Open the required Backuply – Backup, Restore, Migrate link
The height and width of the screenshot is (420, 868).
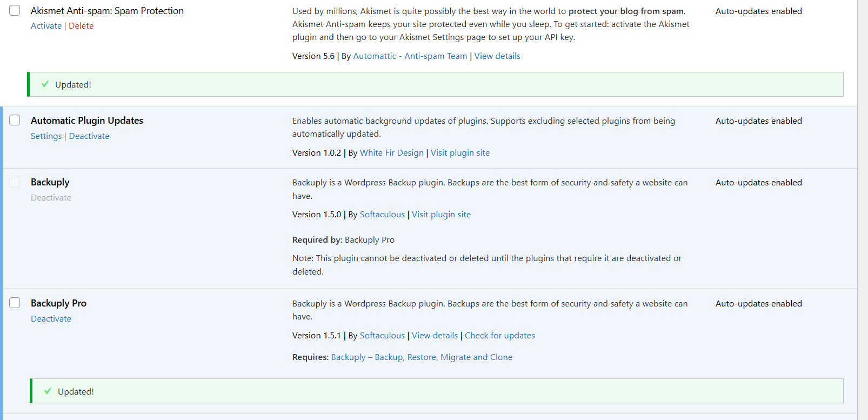(422, 357)
